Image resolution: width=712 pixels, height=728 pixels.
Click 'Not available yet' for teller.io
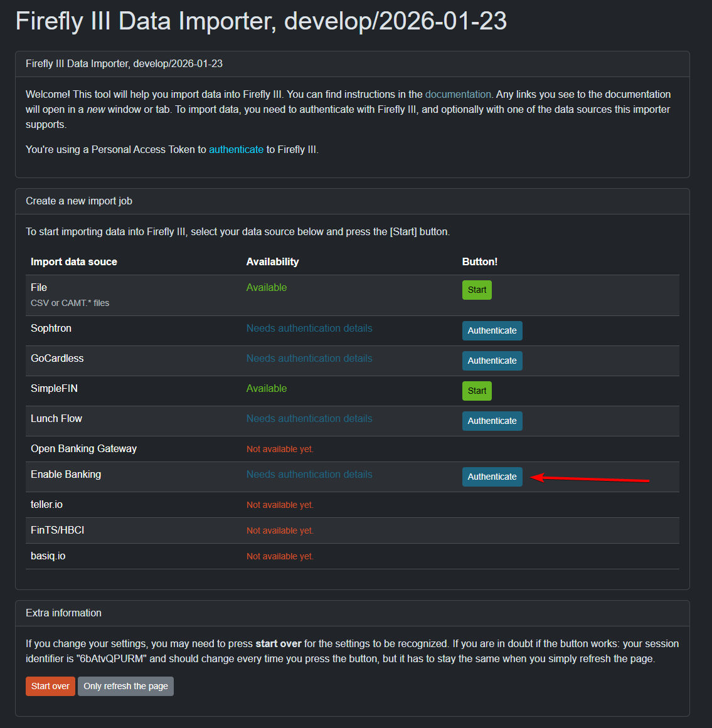tap(280, 505)
